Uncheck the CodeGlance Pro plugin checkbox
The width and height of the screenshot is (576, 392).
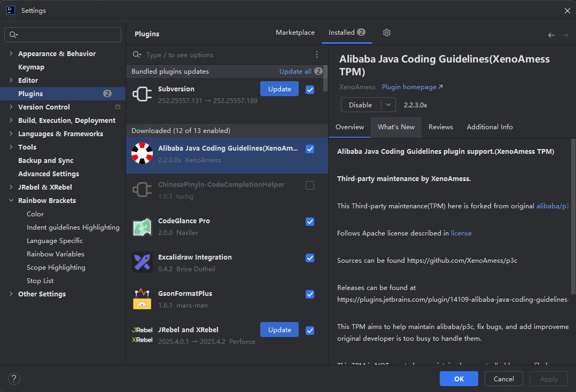tap(310, 222)
